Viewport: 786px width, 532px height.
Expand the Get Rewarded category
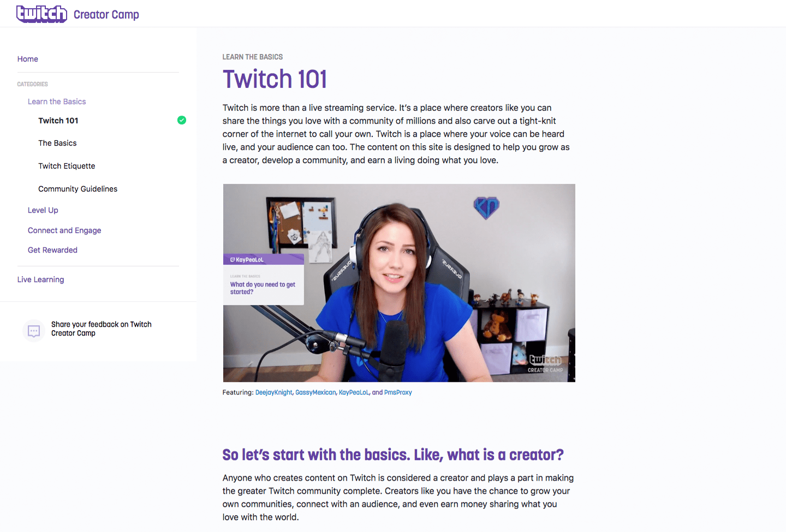point(52,250)
